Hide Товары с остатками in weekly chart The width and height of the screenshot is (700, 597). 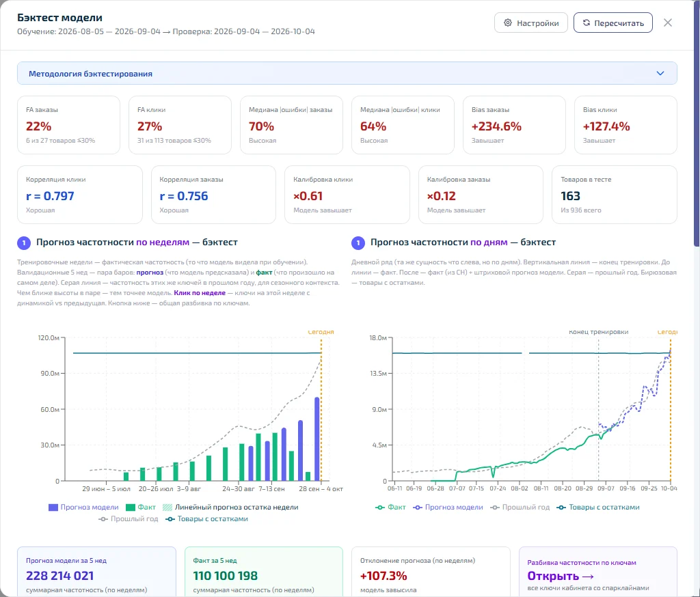[x=206, y=519]
